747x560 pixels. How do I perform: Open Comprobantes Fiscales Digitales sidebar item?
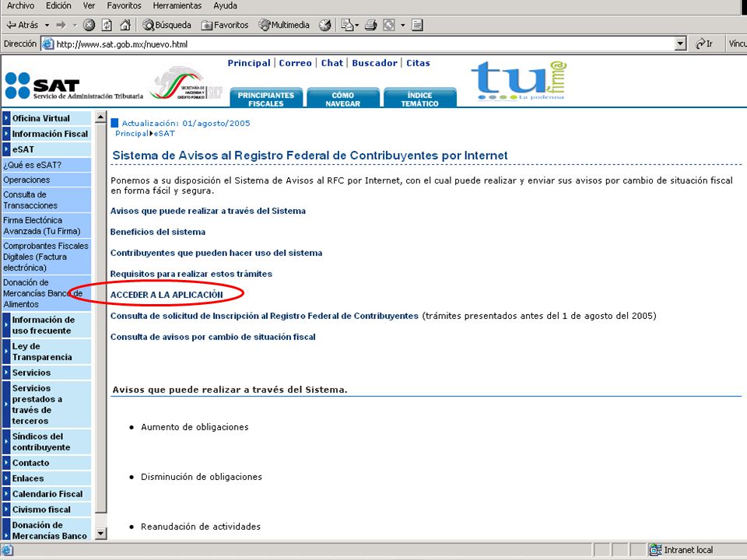point(47,257)
